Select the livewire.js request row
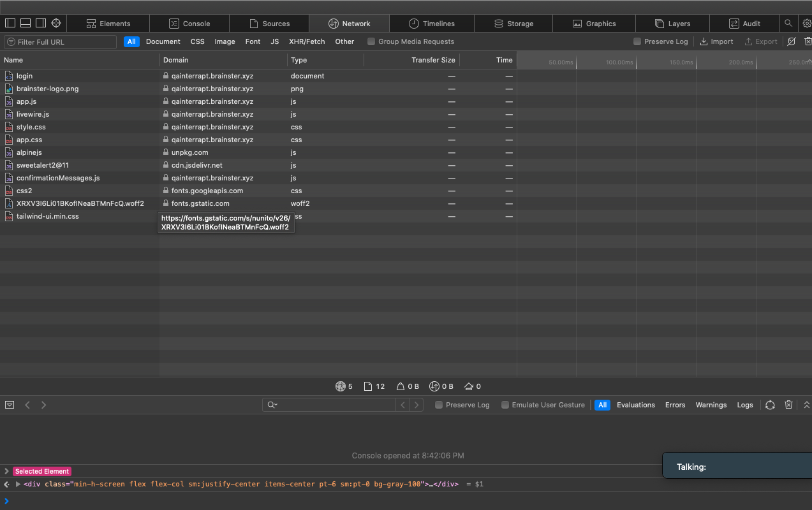The image size is (812, 510). [33, 114]
